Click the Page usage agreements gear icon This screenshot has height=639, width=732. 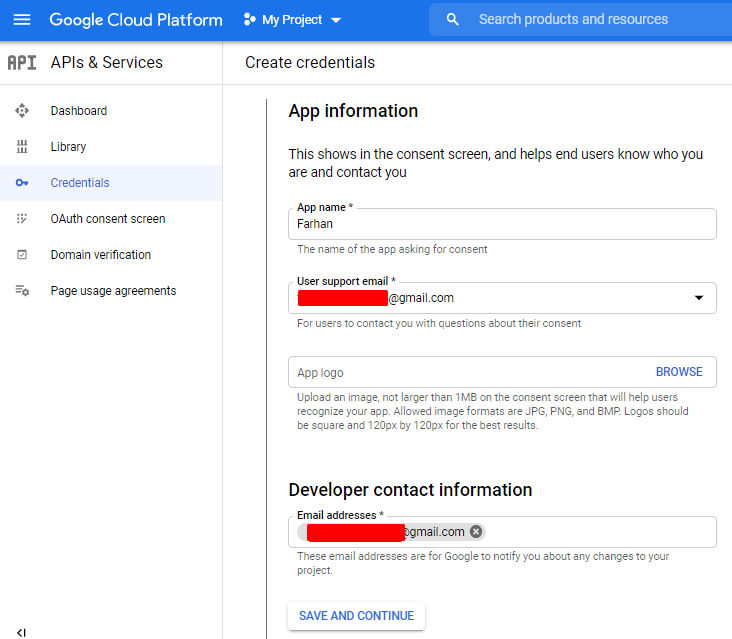pyautogui.click(x=22, y=290)
